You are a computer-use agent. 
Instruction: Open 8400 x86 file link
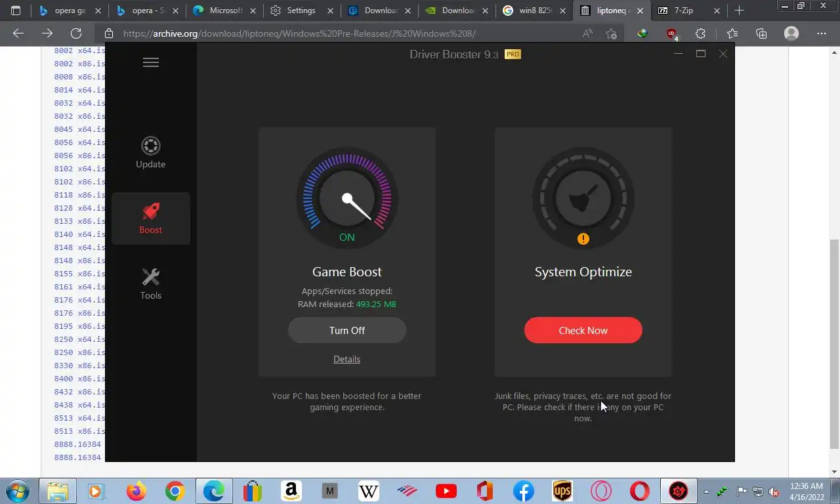point(79,379)
